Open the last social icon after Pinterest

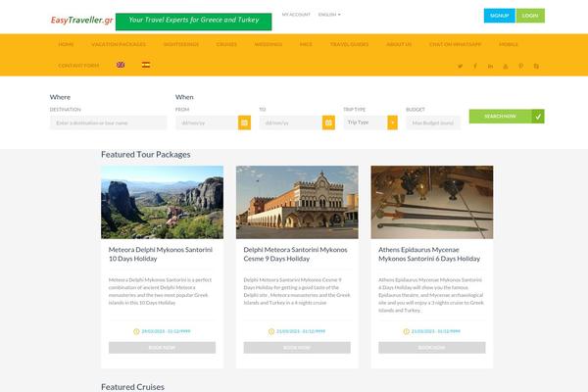536,66
